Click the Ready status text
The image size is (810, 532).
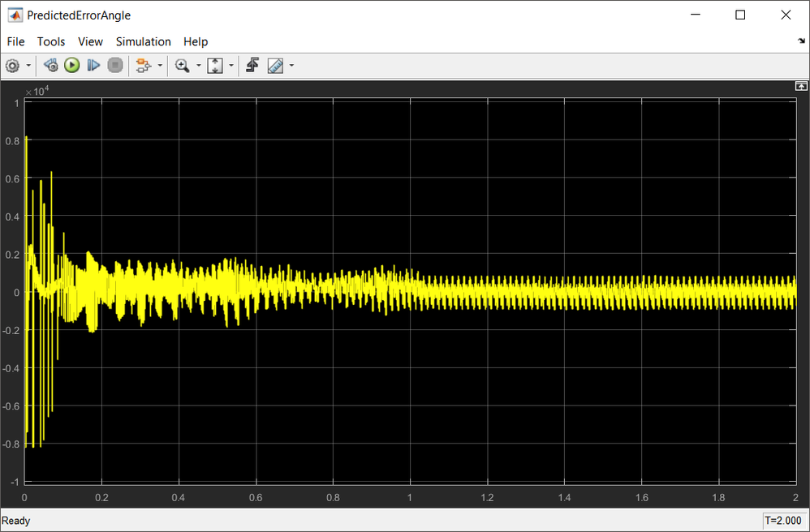[16, 521]
